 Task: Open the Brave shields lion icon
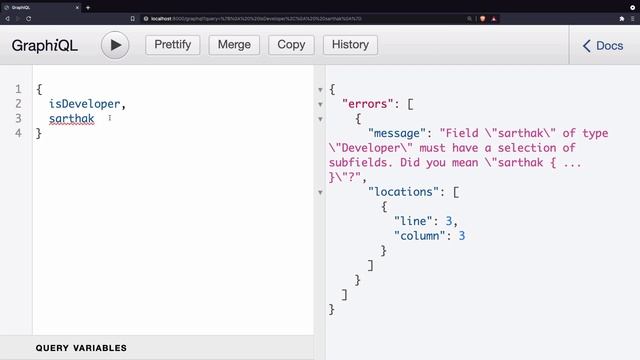(x=483, y=19)
